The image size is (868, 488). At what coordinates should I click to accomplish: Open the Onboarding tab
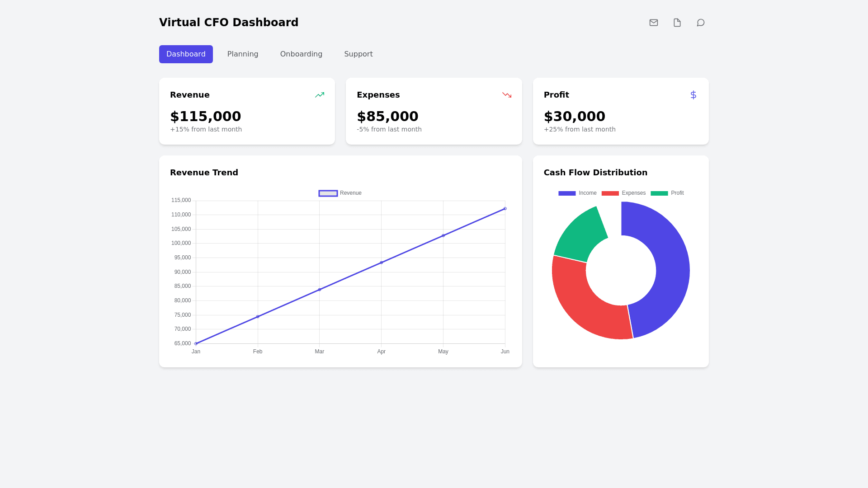click(301, 54)
